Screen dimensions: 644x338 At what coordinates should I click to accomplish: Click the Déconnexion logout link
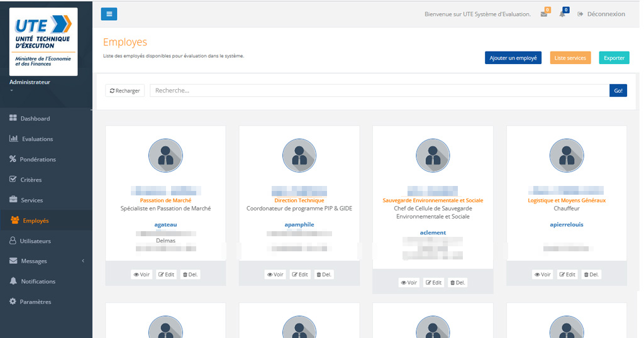[x=601, y=14]
